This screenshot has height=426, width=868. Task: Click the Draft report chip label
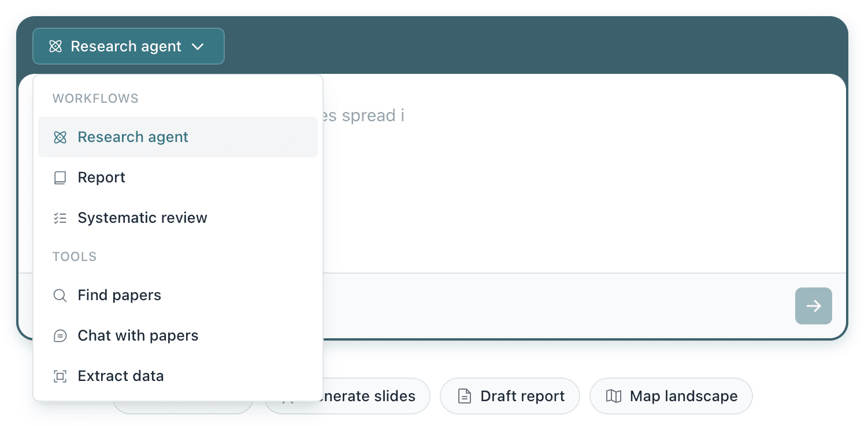[x=522, y=396]
